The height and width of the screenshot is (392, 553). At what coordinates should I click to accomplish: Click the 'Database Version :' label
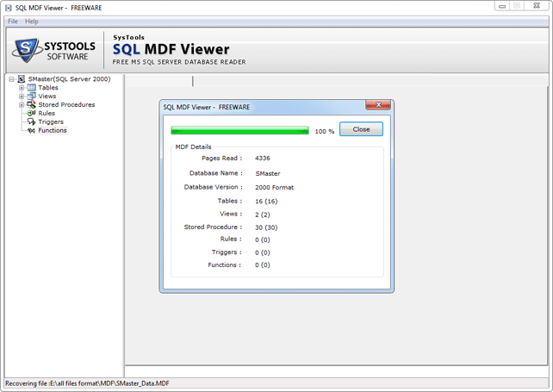point(214,187)
